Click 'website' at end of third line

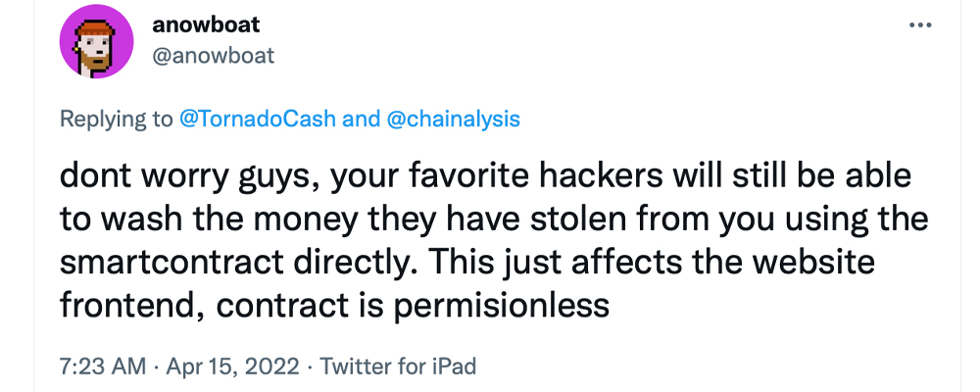(x=813, y=262)
